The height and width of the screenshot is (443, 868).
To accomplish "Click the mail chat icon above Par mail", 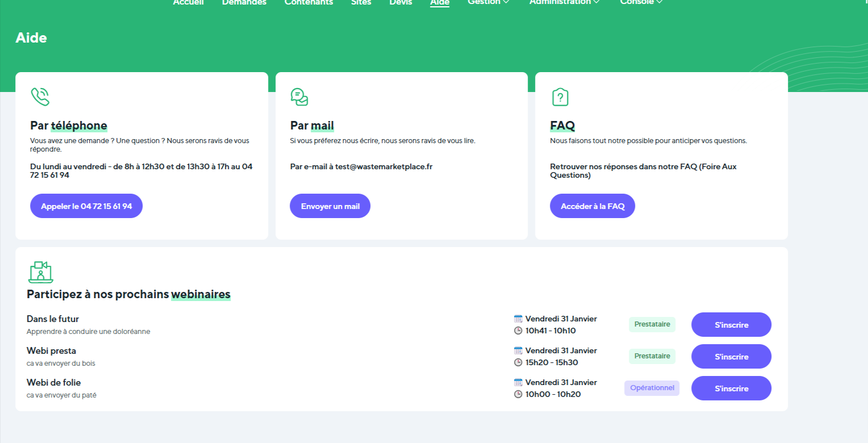I will [x=299, y=97].
